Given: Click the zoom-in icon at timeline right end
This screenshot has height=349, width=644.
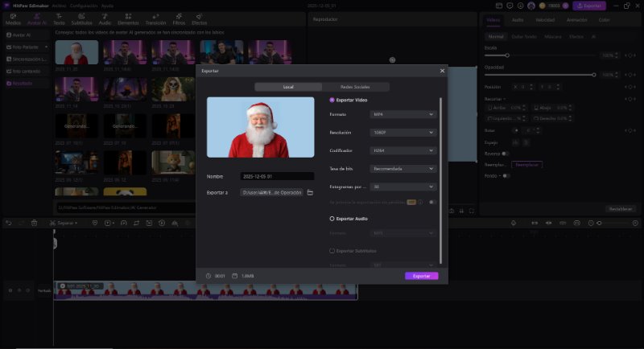Looking at the screenshot, I should click(x=635, y=223).
